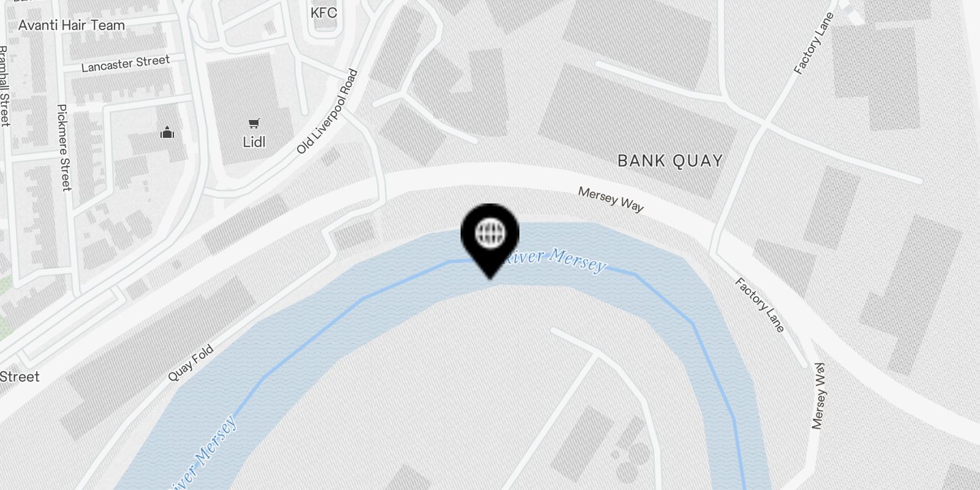Select the Avanti Hair Team label
Viewport: 980px width, 490px height.
[x=72, y=25]
